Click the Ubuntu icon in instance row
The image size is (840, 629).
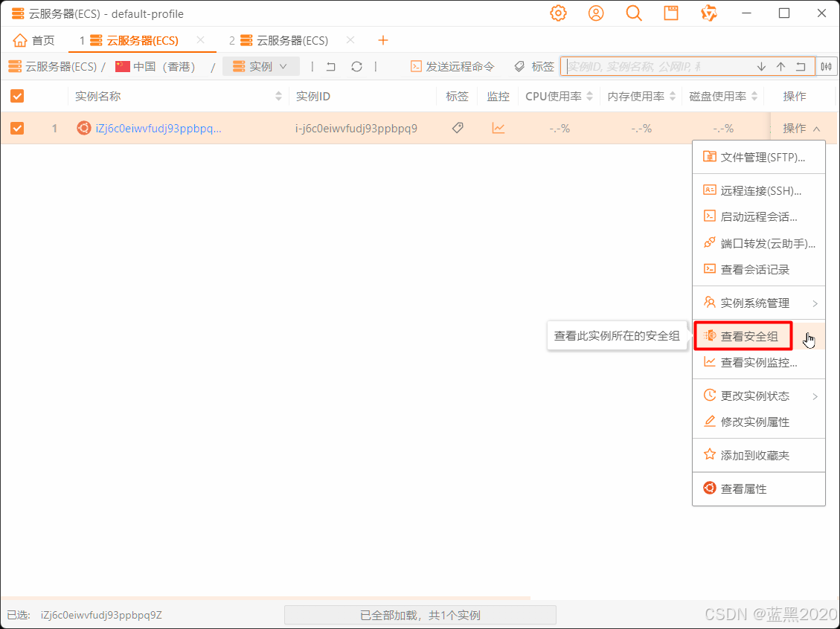83,128
